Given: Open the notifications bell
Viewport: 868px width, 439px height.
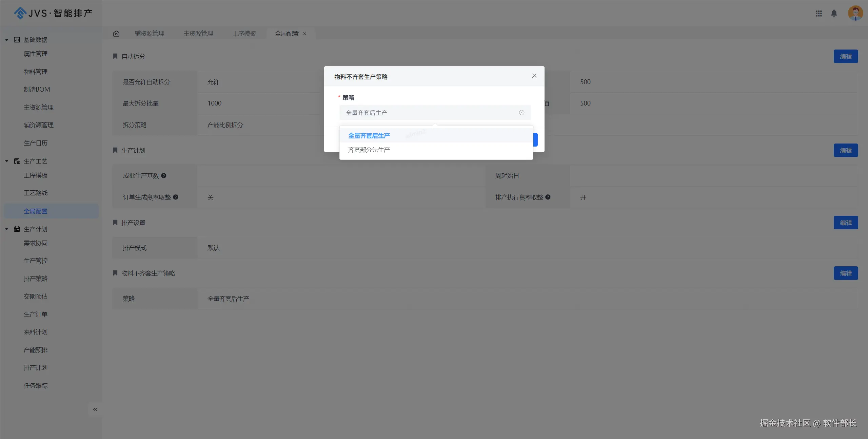Looking at the screenshot, I should point(834,14).
